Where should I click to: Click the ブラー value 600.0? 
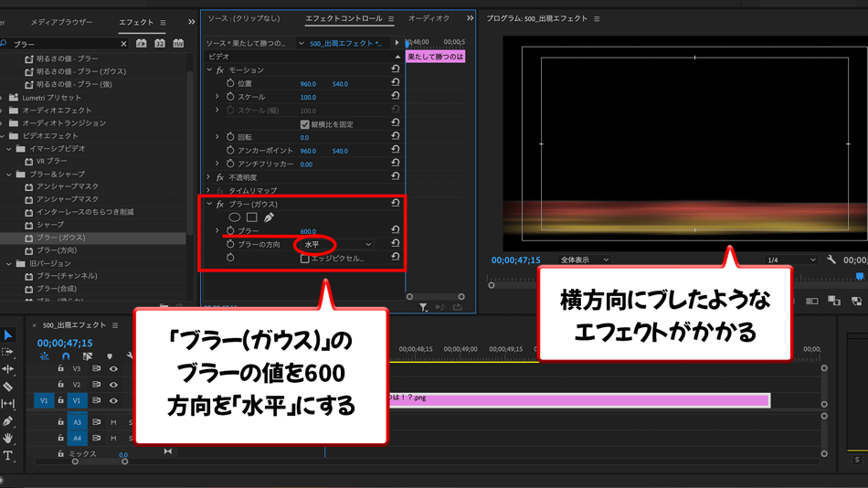click(x=308, y=231)
